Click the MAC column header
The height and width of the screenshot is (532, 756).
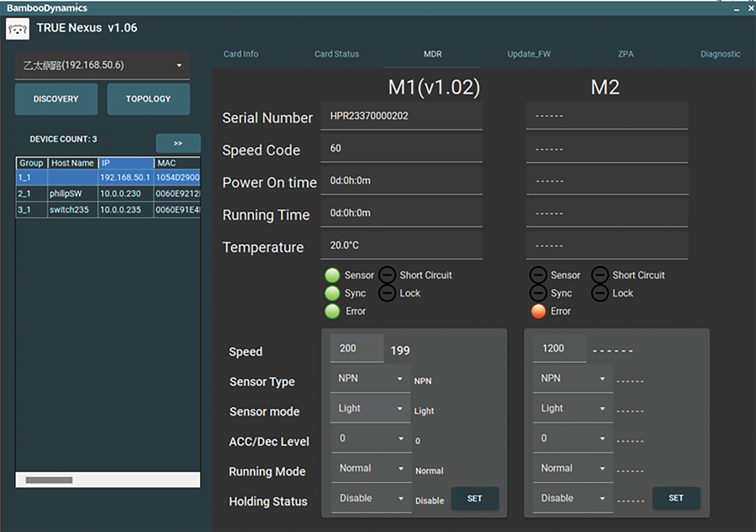pyautogui.click(x=177, y=163)
